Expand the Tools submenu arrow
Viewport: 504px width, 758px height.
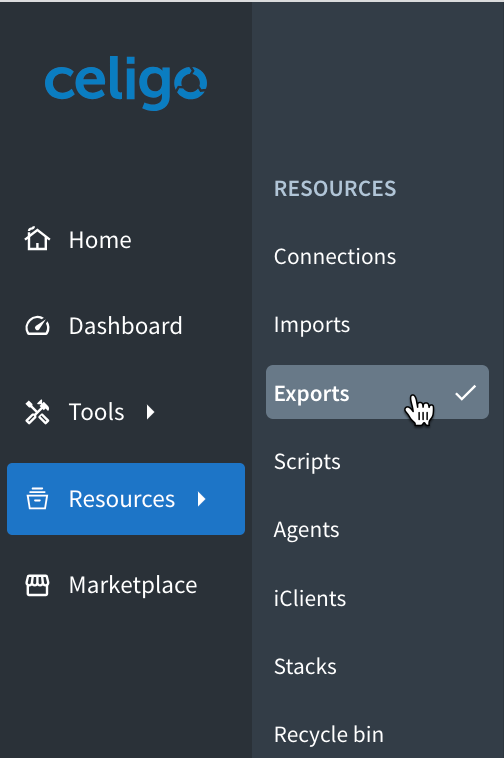coord(151,412)
